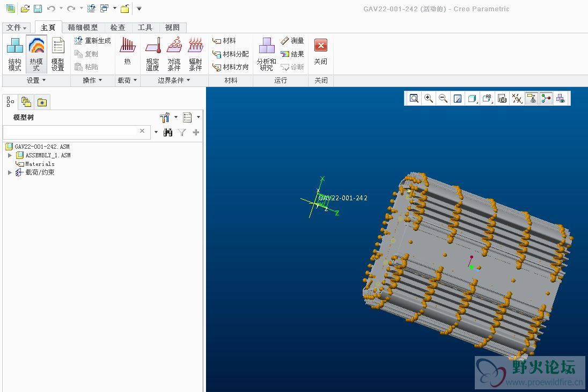Open 分析和研究 analyses and studies
588x392 pixels.
(266, 54)
